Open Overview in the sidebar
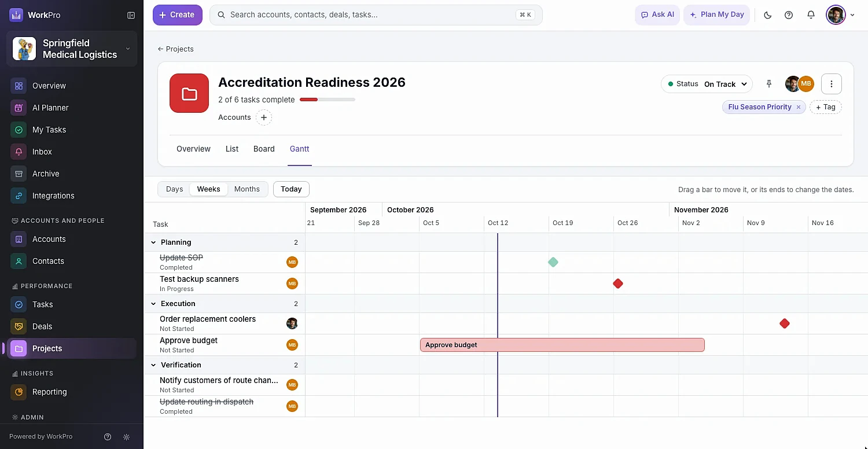Viewport: 868px width, 449px height. pyautogui.click(x=72, y=86)
